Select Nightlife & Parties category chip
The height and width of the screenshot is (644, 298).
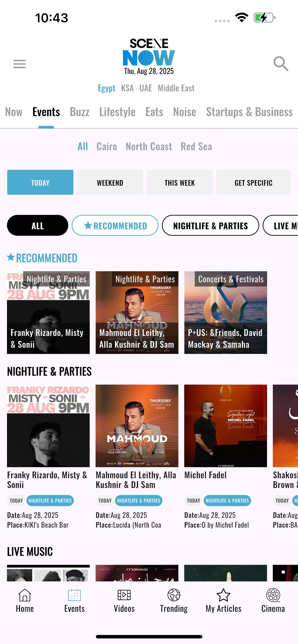(211, 226)
